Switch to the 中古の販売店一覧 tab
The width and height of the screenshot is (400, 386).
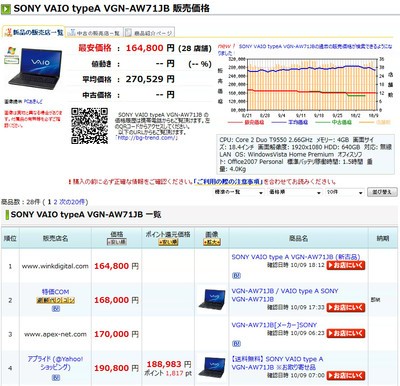[94, 33]
